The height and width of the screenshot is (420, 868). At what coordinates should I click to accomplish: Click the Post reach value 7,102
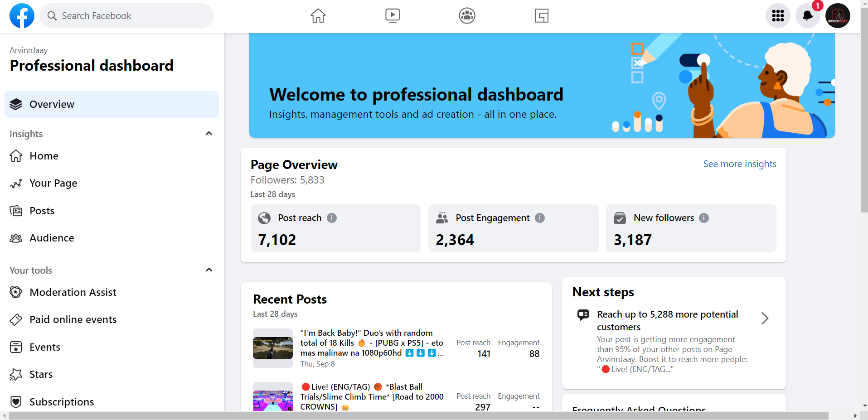(277, 240)
